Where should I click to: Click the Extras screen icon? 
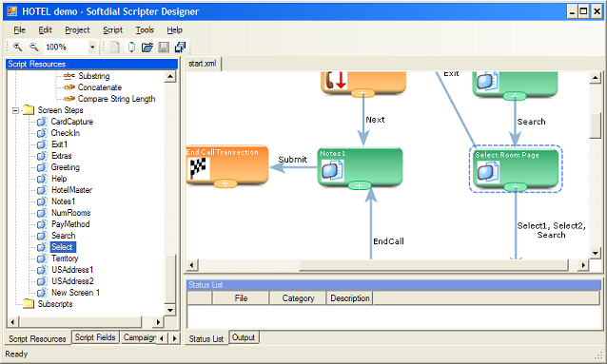(42, 156)
